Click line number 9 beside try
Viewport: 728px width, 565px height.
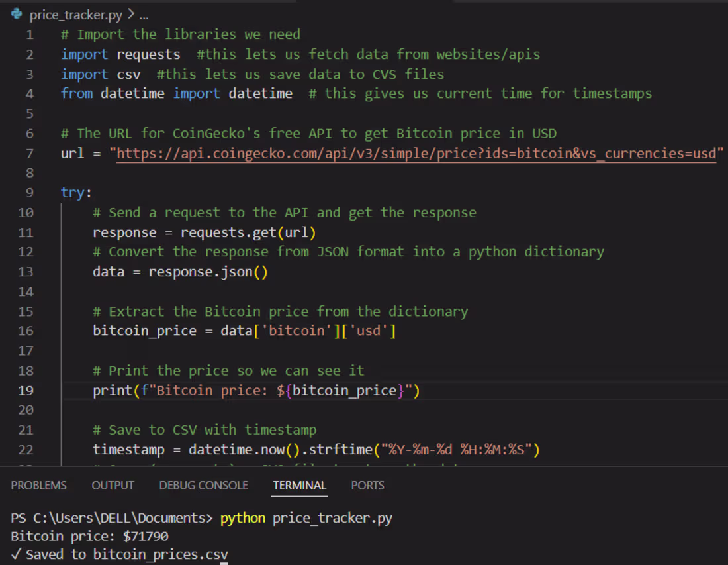click(x=30, y=193)
